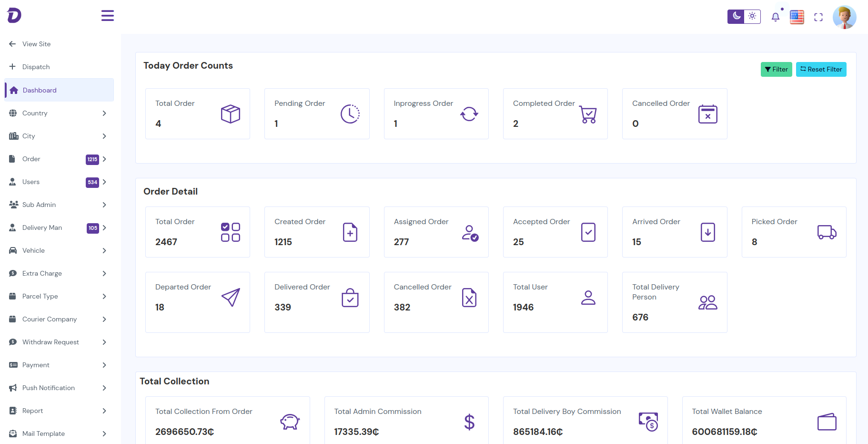Enter fullscreen mode via the expand icon
Viewport: 868px width, 444px height.
point(818,17)
